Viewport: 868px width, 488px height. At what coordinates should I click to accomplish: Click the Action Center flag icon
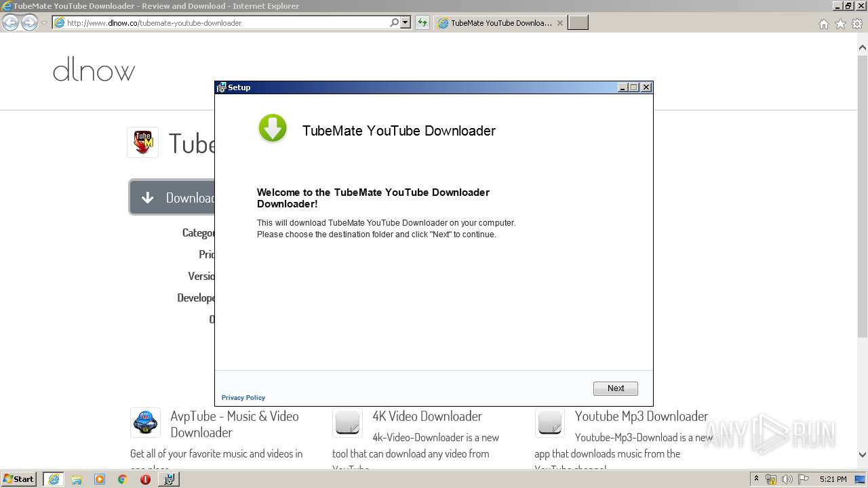(x=803, y=479)
